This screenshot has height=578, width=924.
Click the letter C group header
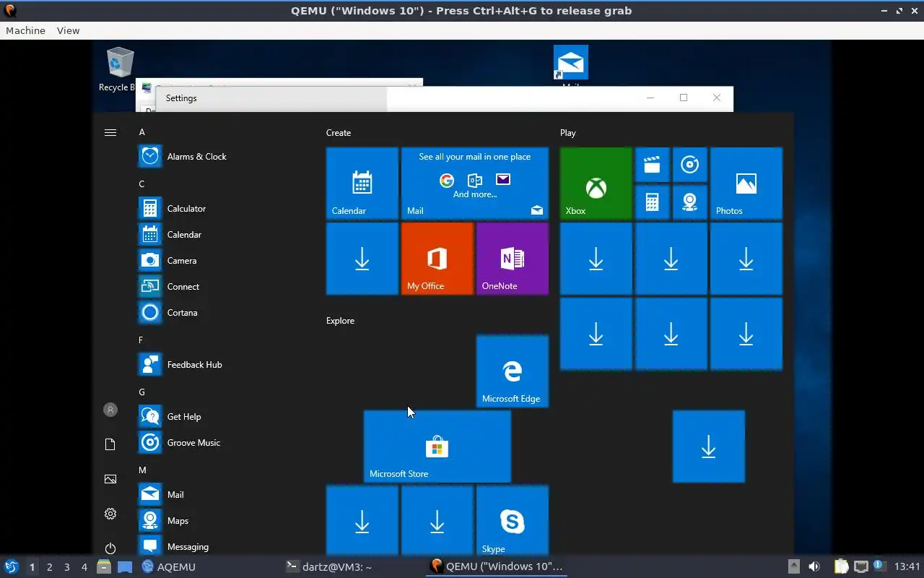point(142,184)
